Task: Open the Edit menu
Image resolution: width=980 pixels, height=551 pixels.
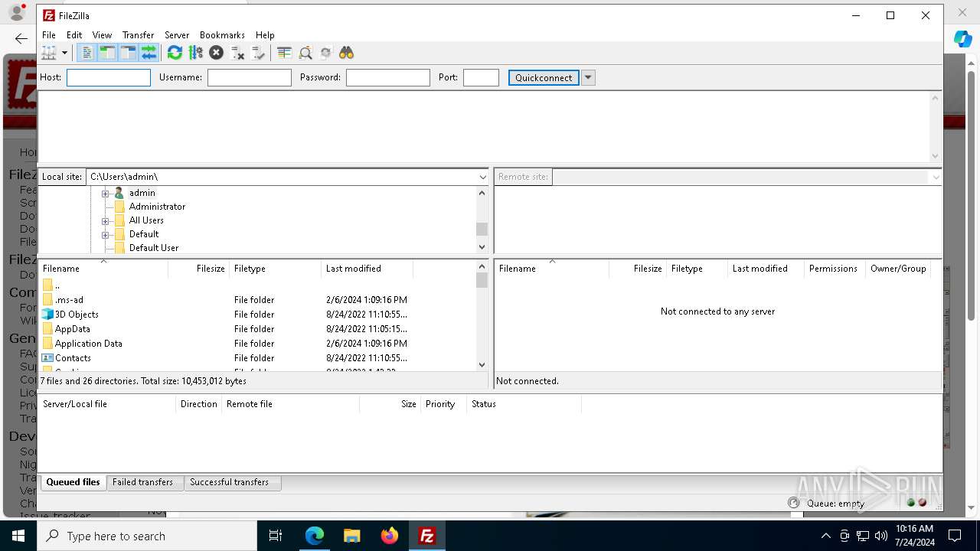Action: [74, 35]
